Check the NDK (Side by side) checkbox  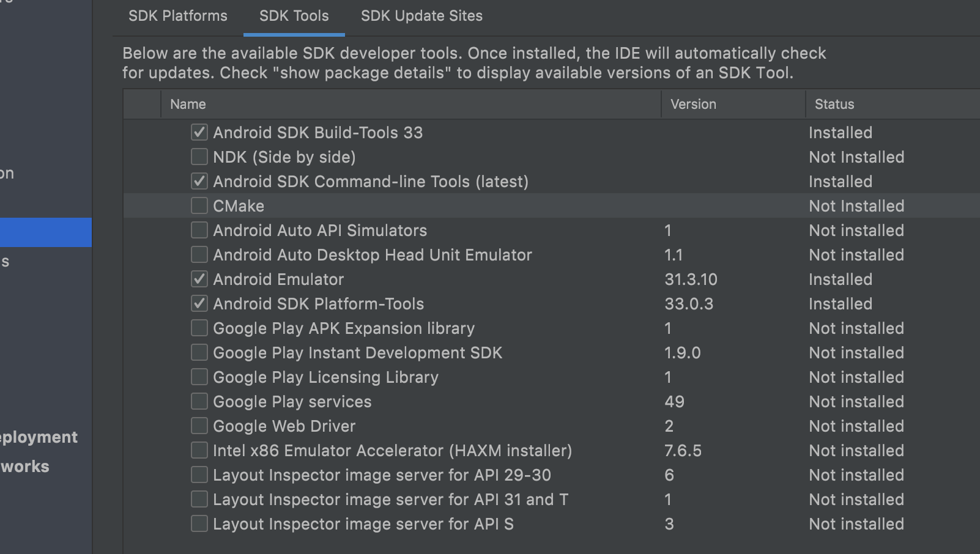(x=199, y=157)
